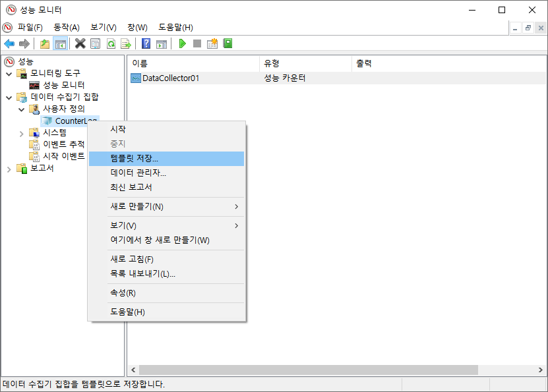
Task: Toggle the Show/Hide action pane icon
Action: pyautogui.click(x=162, y=43)
